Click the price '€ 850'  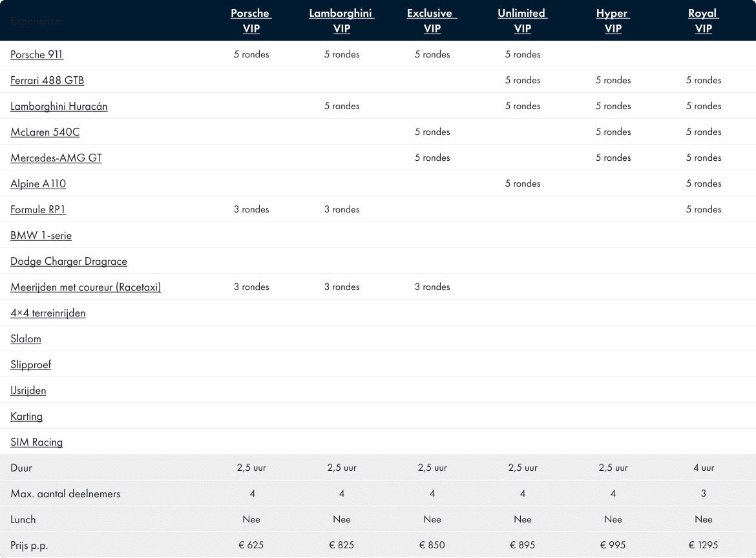coord(432,545)
